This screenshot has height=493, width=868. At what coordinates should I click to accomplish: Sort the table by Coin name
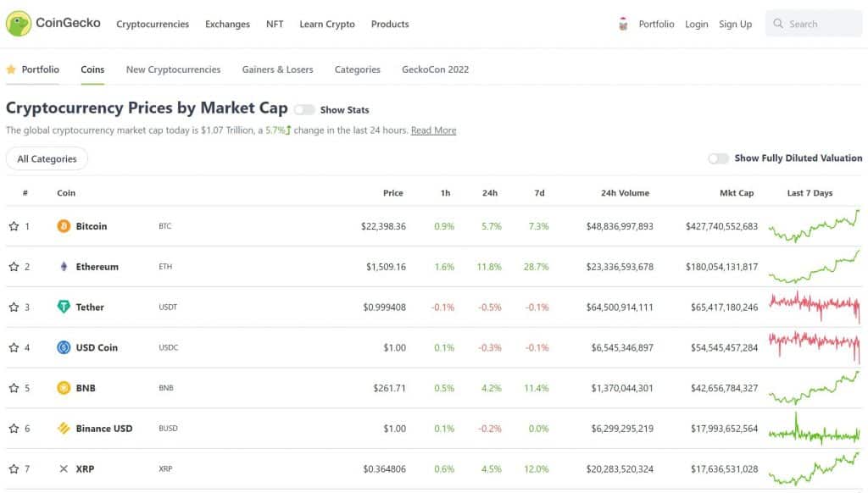[66, 192]
